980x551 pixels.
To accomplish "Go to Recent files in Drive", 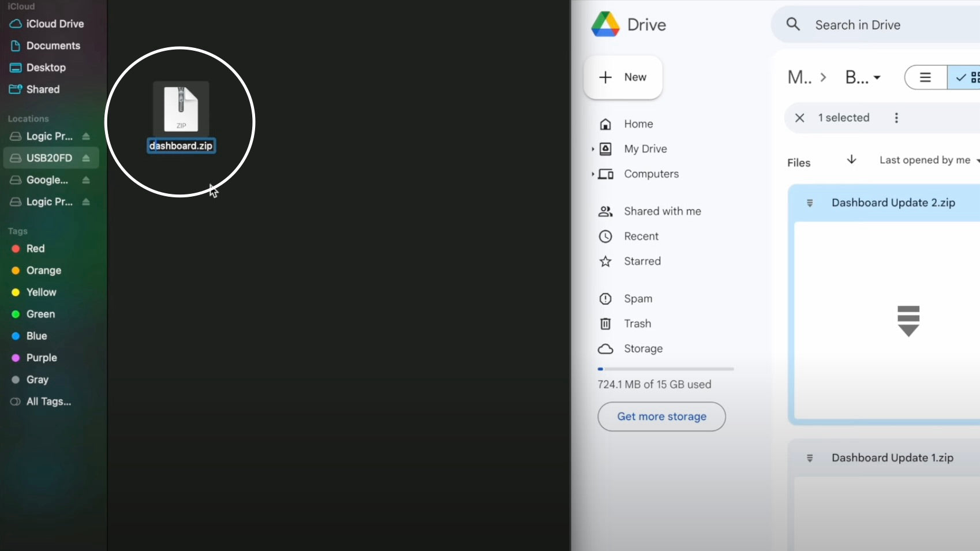I will (641, 237).
